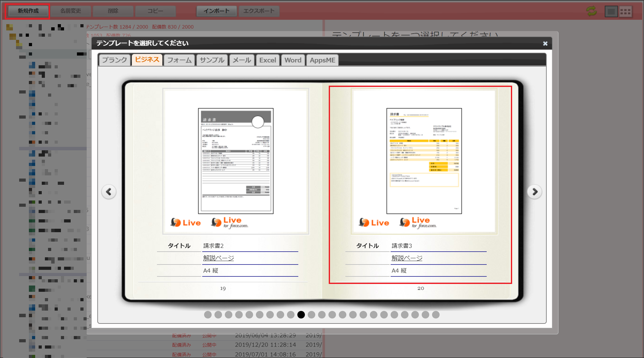This screenshot has width=644, height=358.
Task: Open the Word tab
Action: click(x=293, y=60)
